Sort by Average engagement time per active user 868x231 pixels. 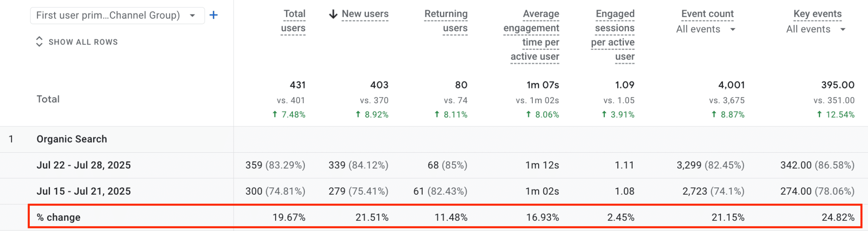(531, 35)
